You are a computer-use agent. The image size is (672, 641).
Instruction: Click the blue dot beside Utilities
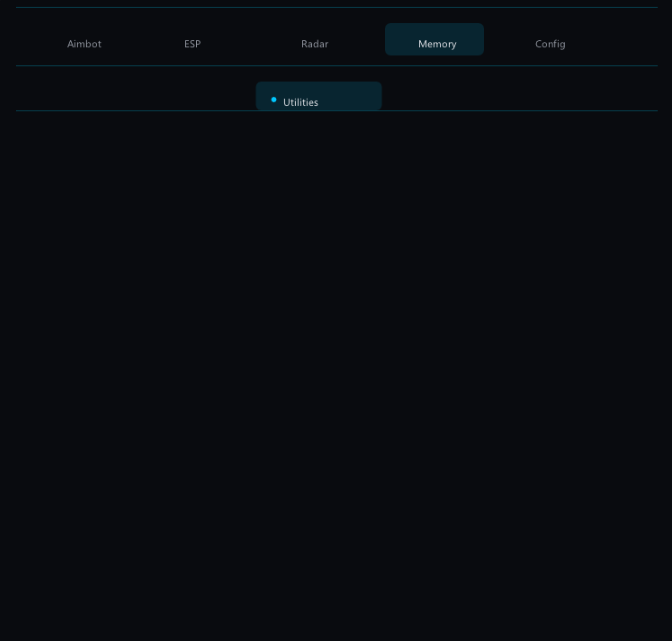coord(274,100)
